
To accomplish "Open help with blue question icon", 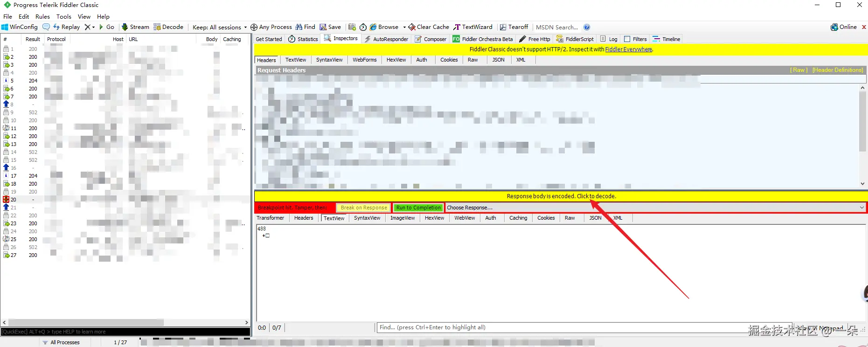I will point(587,27).
